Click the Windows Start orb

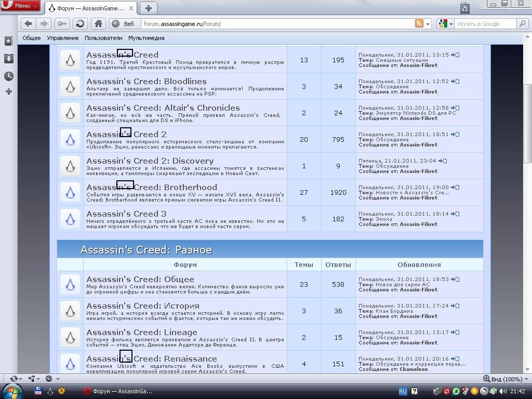(12, 391)
